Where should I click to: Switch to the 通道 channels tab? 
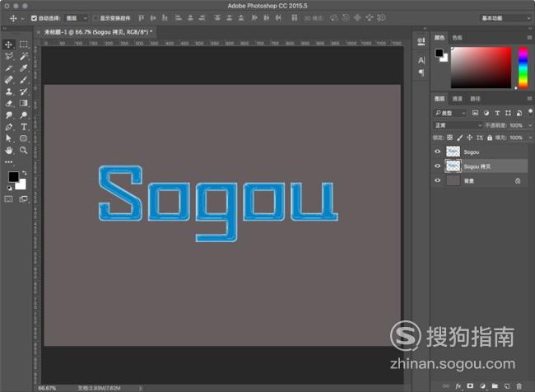pyautogui.click(x=457, y=99)
